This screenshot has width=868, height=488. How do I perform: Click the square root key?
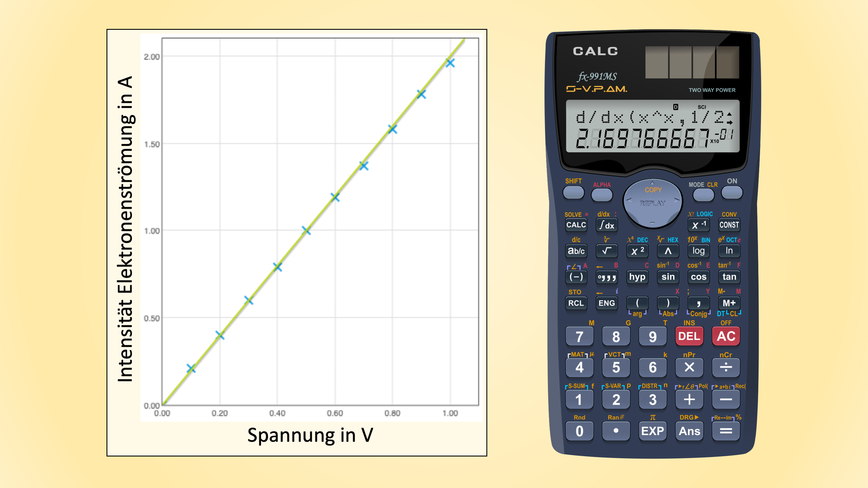607,251
